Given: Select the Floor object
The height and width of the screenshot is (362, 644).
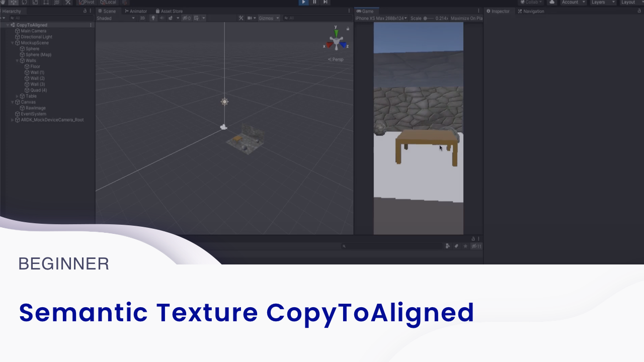Looking at the screenshot, I should (35, 66).
